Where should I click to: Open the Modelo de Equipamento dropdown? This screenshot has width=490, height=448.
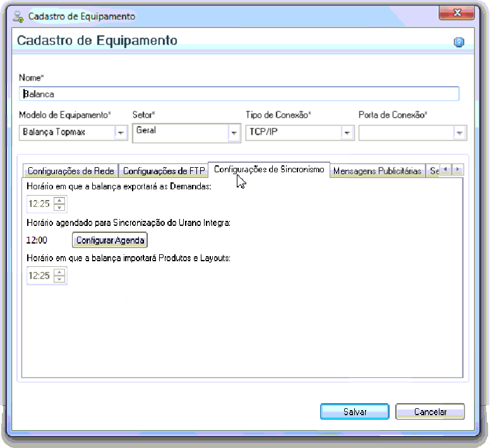[x=121, y=133]
